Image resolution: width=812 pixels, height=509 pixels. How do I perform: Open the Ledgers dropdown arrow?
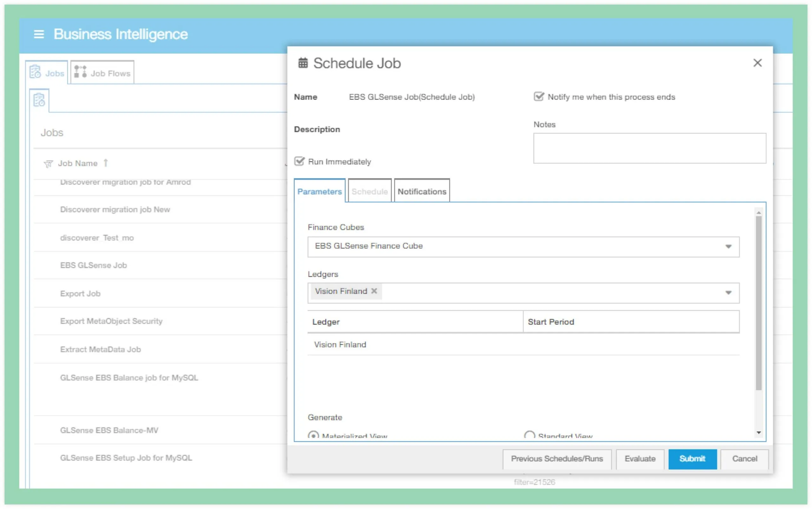tap(728, 293)
